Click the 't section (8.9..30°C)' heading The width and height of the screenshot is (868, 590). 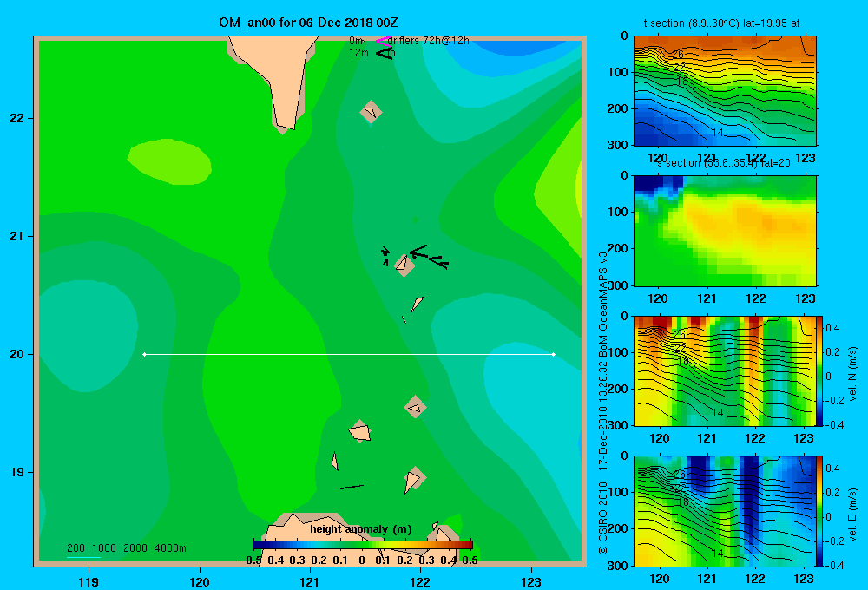[691, 23]
